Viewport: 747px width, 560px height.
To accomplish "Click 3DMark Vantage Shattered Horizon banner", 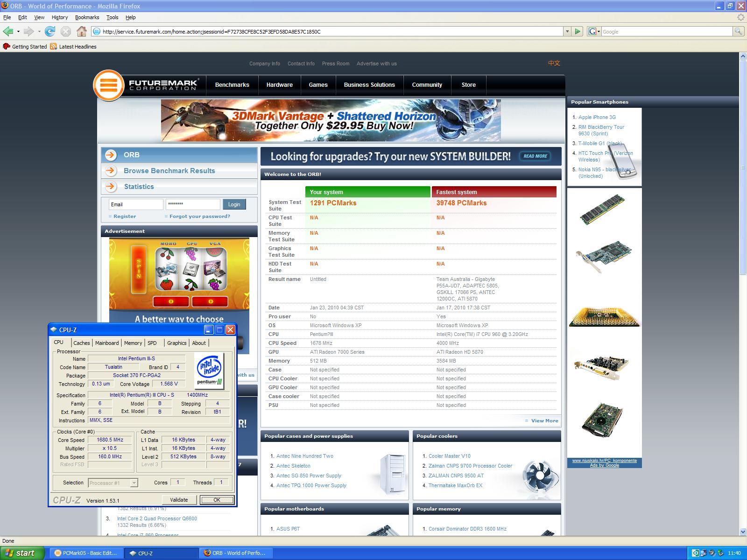I will tap(331, 120).
